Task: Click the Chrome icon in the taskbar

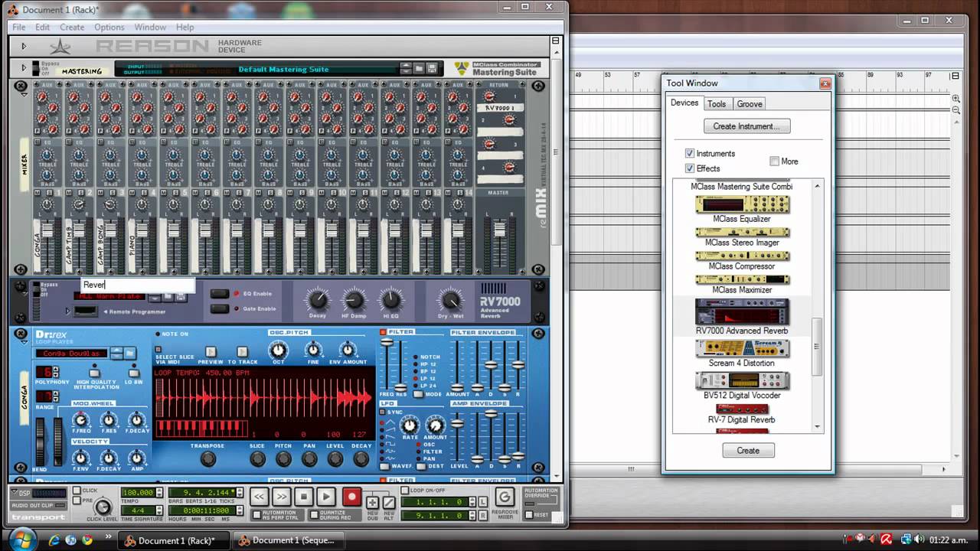Action: [87, 540]
